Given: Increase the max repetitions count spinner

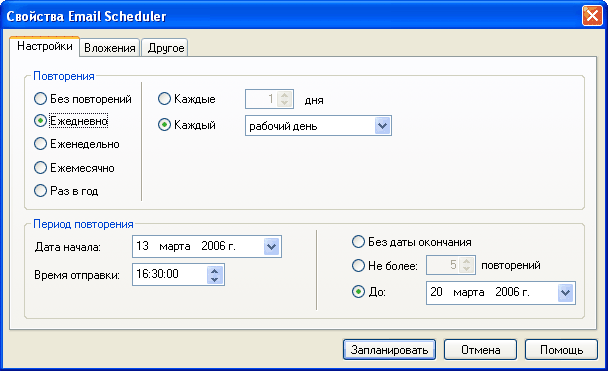Looking at the screenshot, I should [467, 261].
